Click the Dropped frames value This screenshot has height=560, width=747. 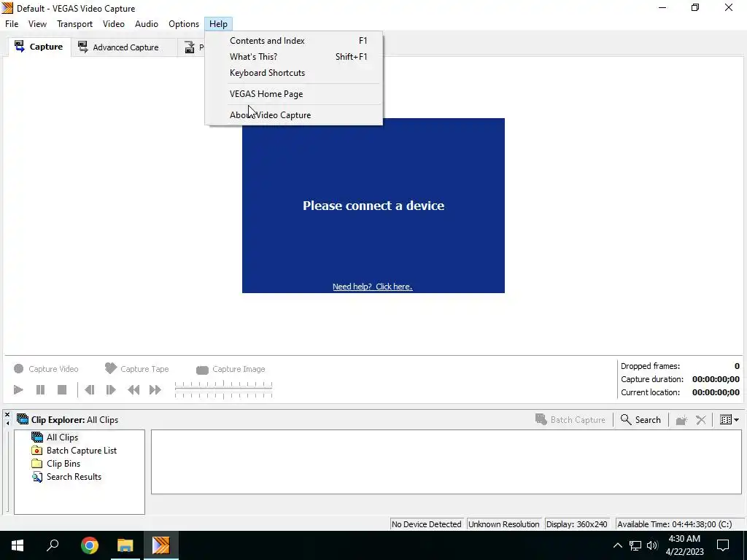click(737, 366)
